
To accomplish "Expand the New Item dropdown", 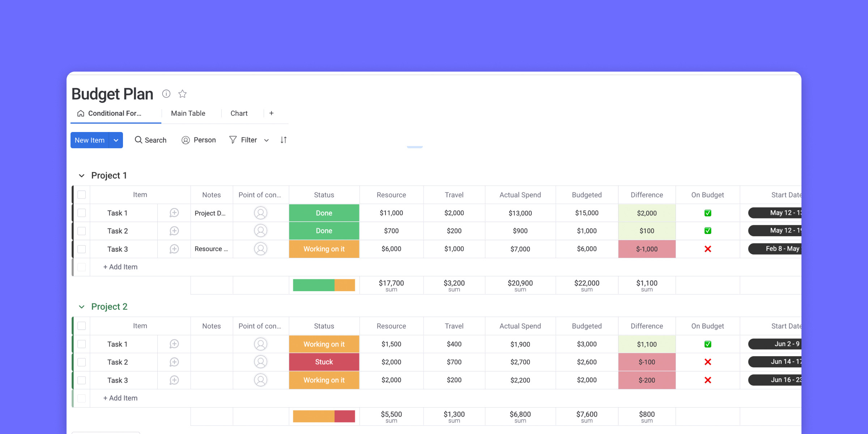I will click(116, 140).
